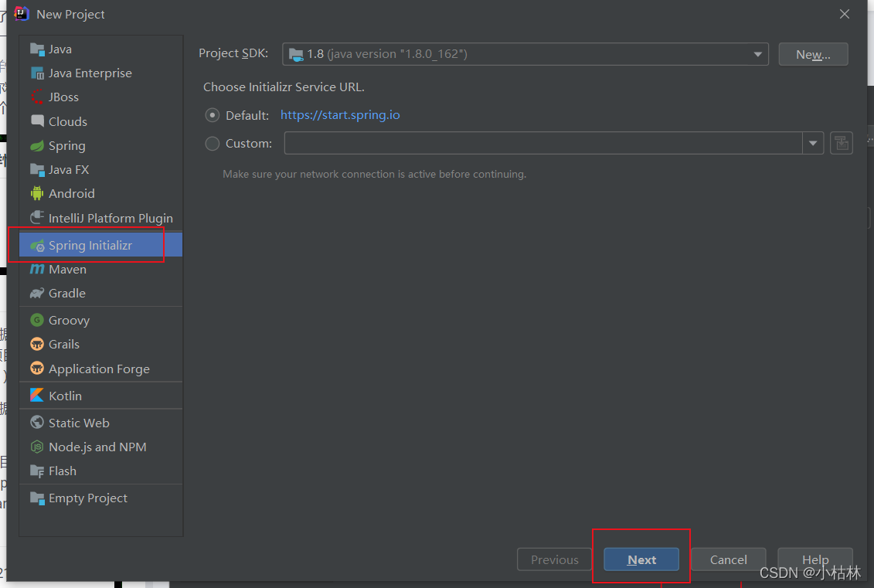874x588 pixels.
Task: Click the IntelliJ logo in title bar
Action: [21, 14]
